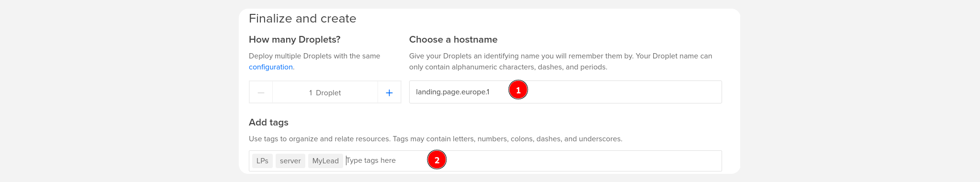Click the red annotation marker 1
This screenshot has width=980, height=182.
point(518,90)
